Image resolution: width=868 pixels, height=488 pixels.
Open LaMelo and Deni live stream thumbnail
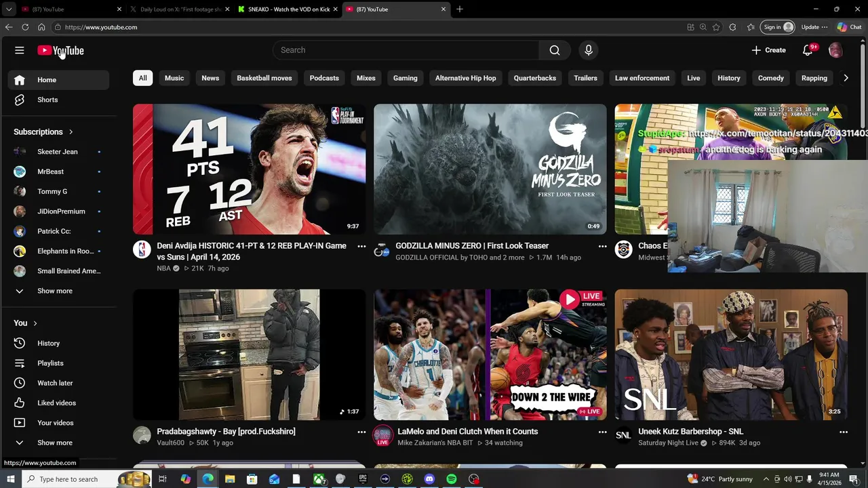point(490,354)
